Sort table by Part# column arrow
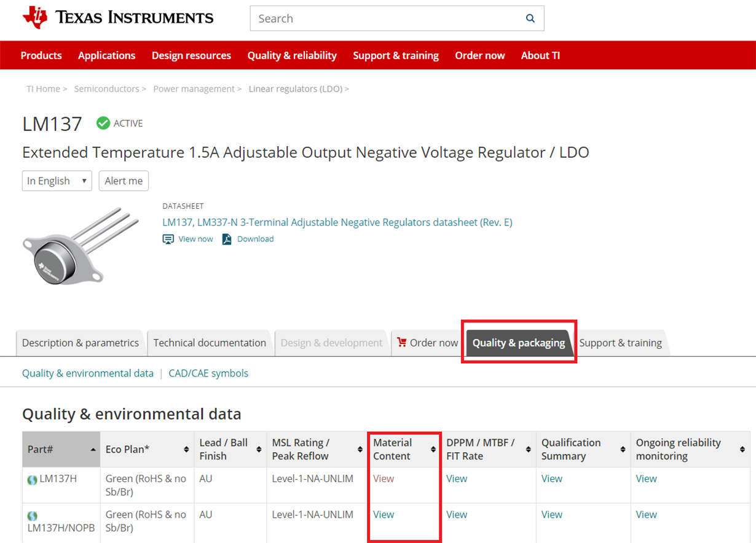The image size is (756, 543). coord(93,450)
